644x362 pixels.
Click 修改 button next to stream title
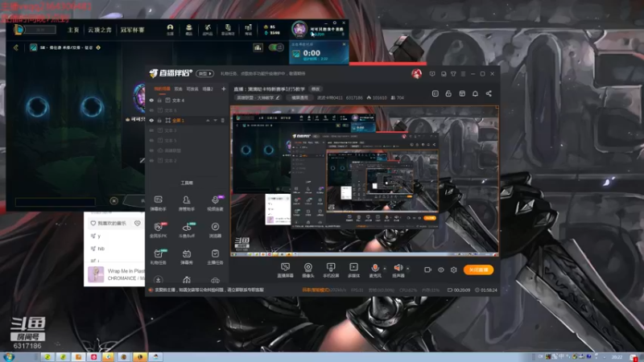pos(316,88)
